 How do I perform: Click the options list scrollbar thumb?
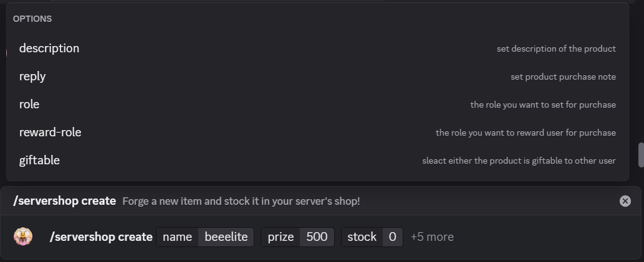(640, 155)
